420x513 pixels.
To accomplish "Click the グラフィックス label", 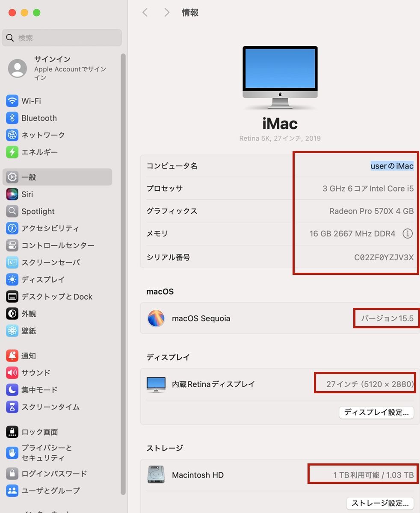I will pyautogui.click(x=172, y=211).
